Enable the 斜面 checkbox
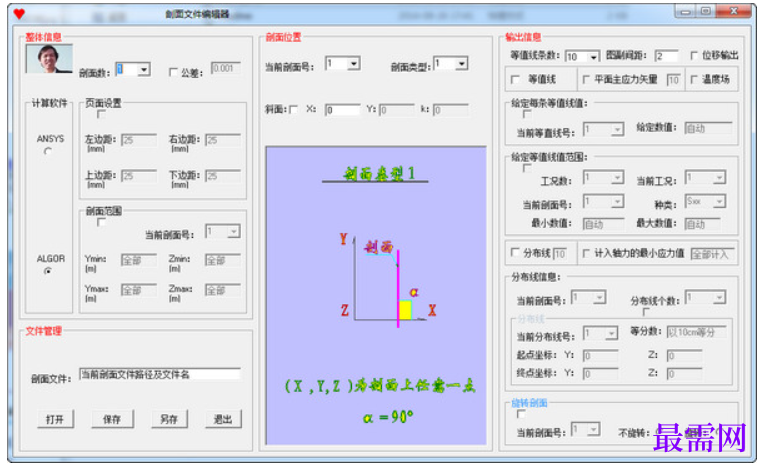The height and width of the screenshot is (469, 765). tap(293, 109)
